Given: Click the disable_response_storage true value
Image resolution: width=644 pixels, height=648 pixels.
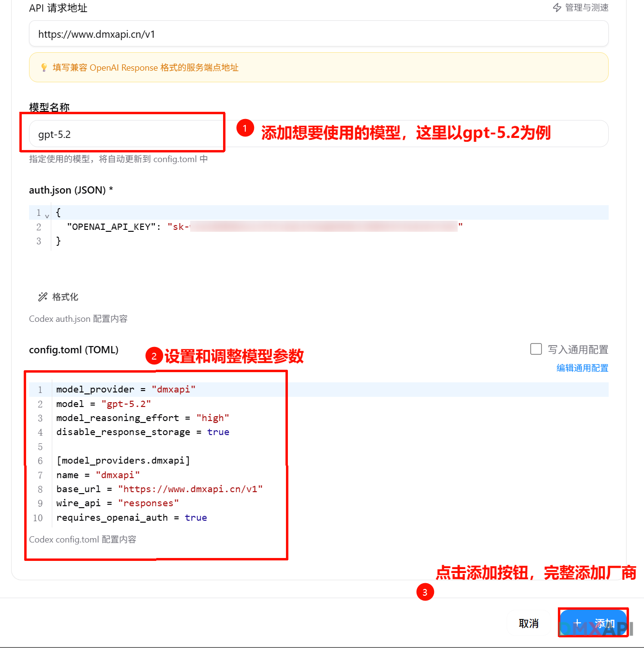Looking at the screenshot, I should point(218,432).
